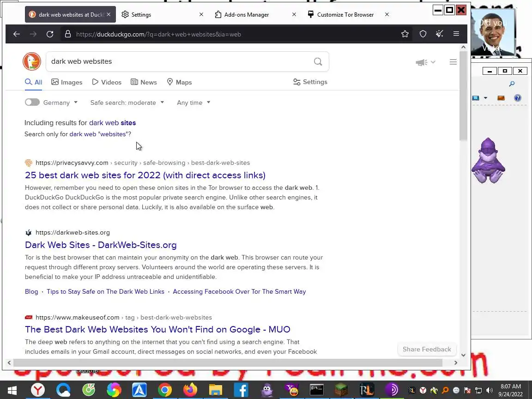Close the Add-ons Manager tab
Screen dimensions: 532x399
(x=294, y=15)
